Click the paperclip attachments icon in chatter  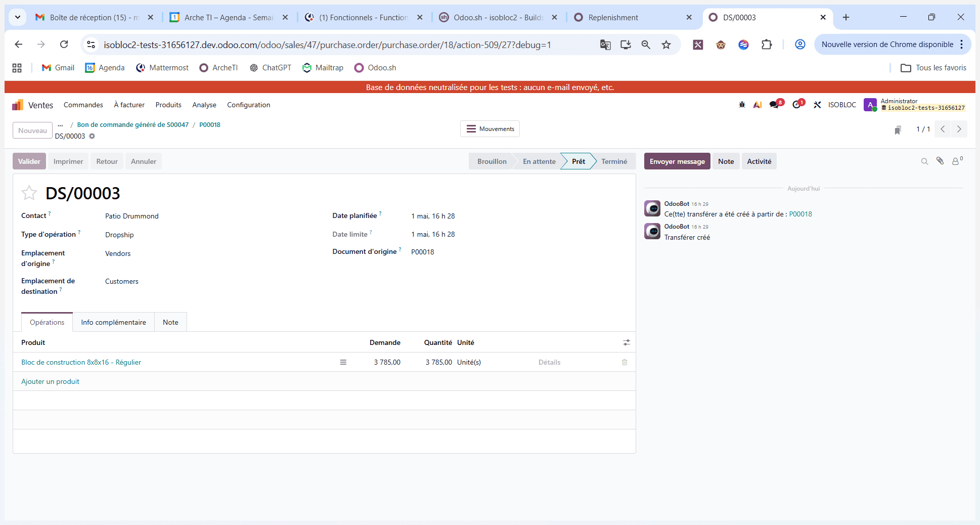point(940,161)
